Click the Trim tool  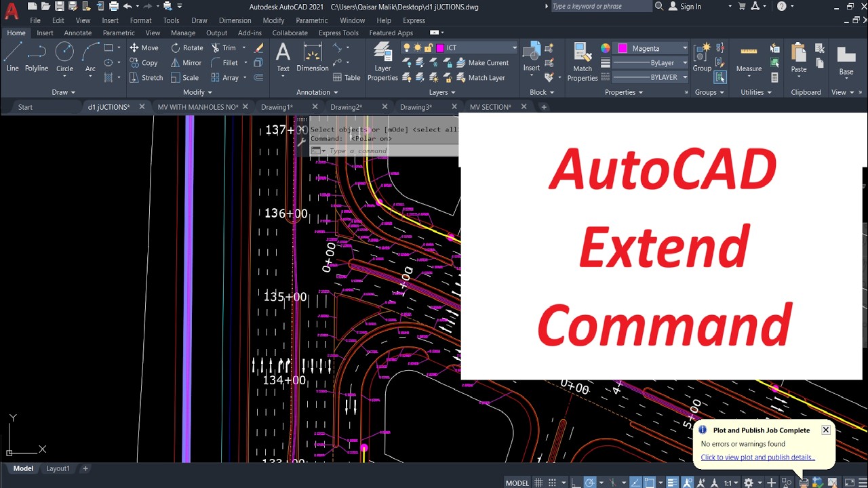(x=224, y=47)
